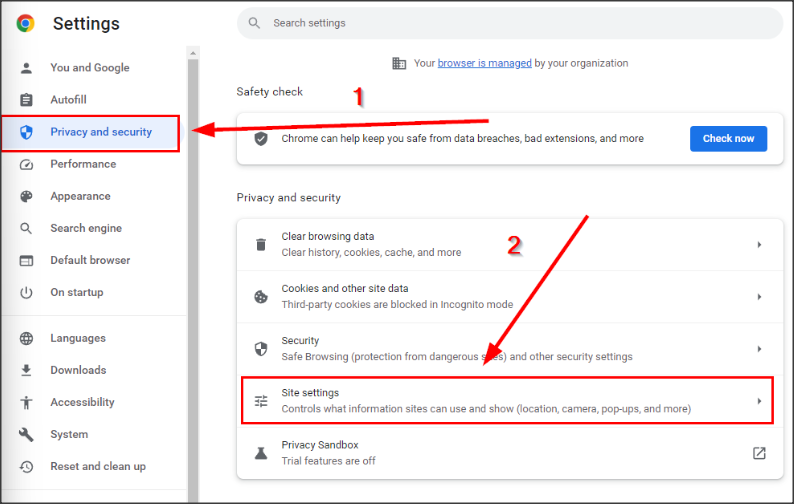
Task: Select Privacy and security in sidebar
Action: pyautogui.click(x=100, y=132)
